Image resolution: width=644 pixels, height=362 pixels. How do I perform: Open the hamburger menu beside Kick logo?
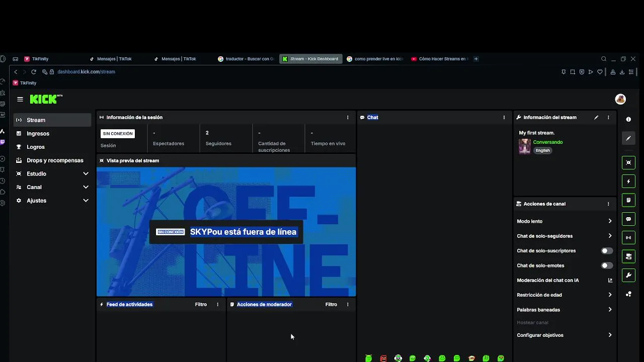(20, 99)
